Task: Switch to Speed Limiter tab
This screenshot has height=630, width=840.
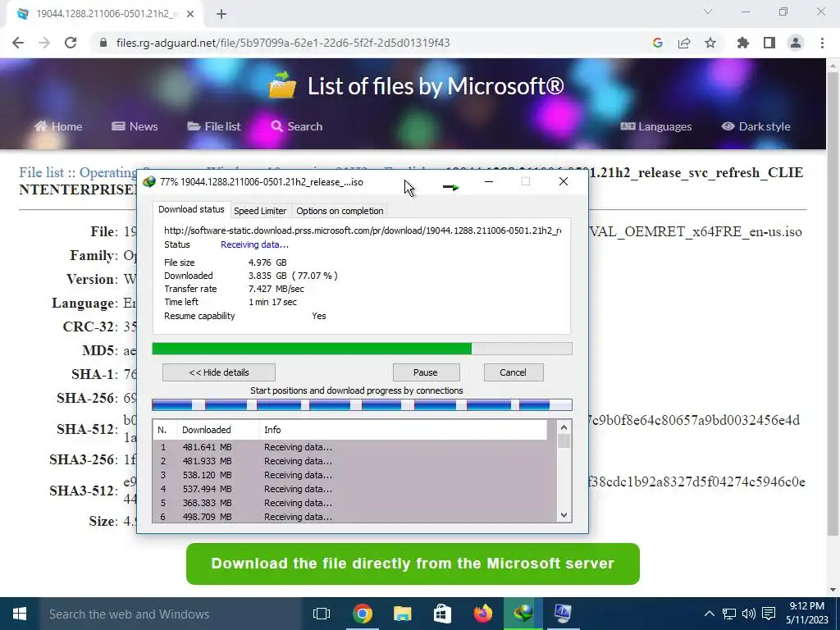Action: click(x=260, y=211)
